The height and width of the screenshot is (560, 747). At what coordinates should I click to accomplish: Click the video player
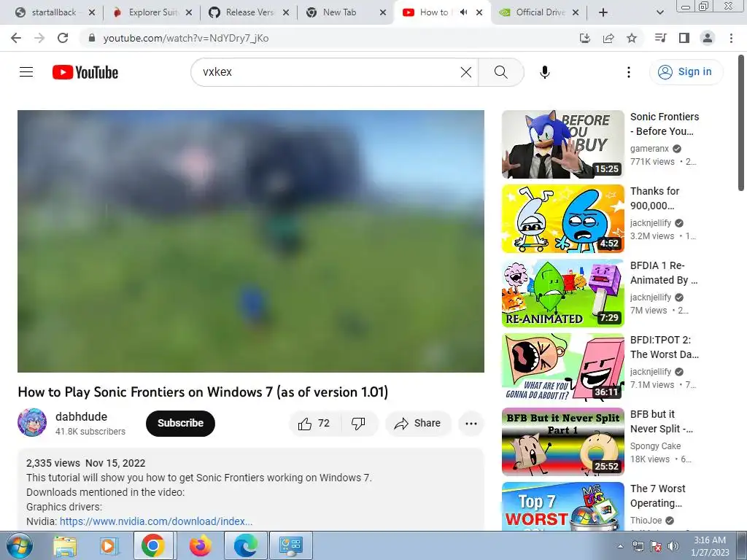(x=251, y=241)
